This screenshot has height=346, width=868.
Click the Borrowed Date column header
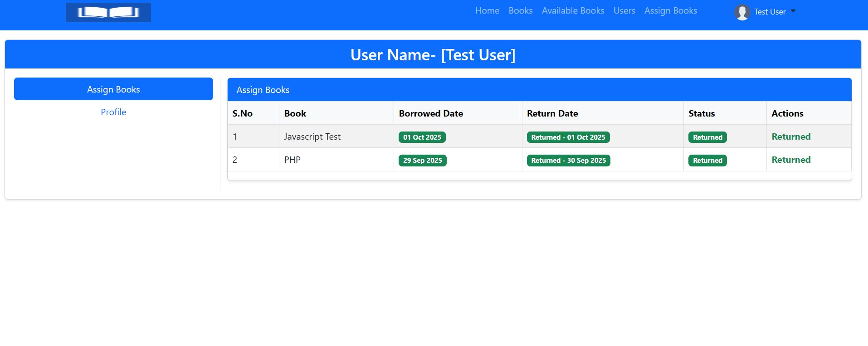point(431,113)
